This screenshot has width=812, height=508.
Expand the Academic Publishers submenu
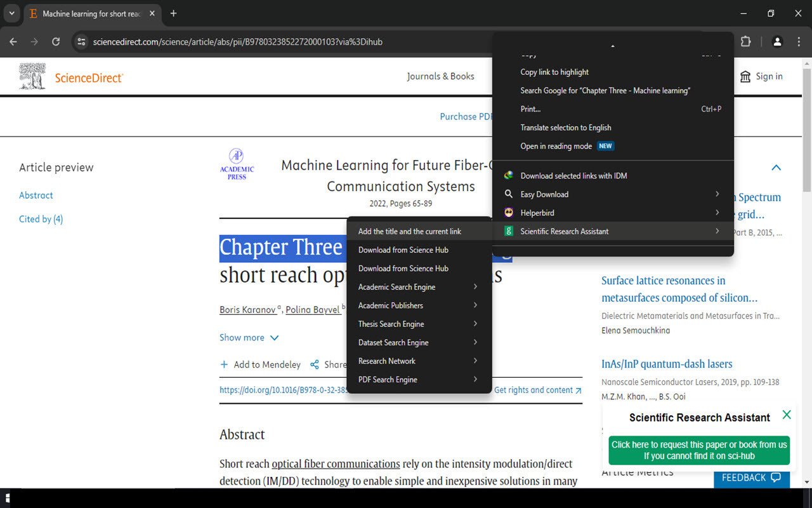(x=419, y=305)
